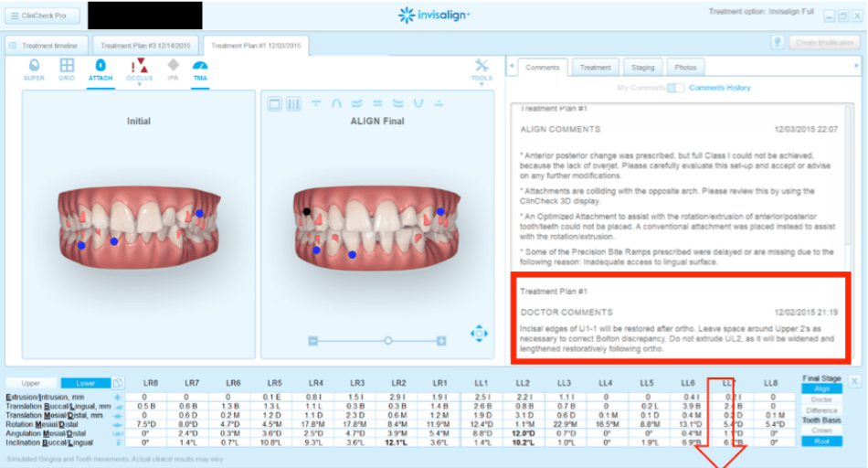Screen dimensions: 868x468
Task: Click the lightbulb help icon
Action: click(778, 43)
